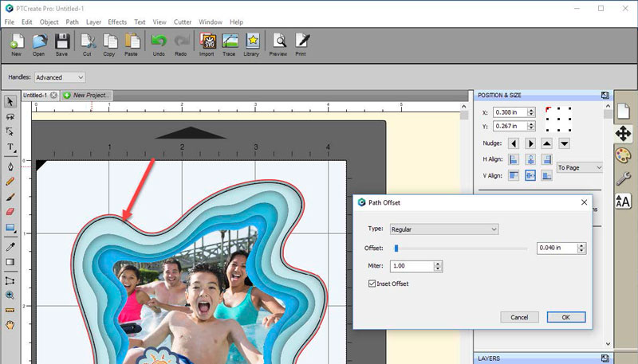This screenshot has height=364, width=638.
Task: Open the Color palette panel tab
Action: pos(624,155)
